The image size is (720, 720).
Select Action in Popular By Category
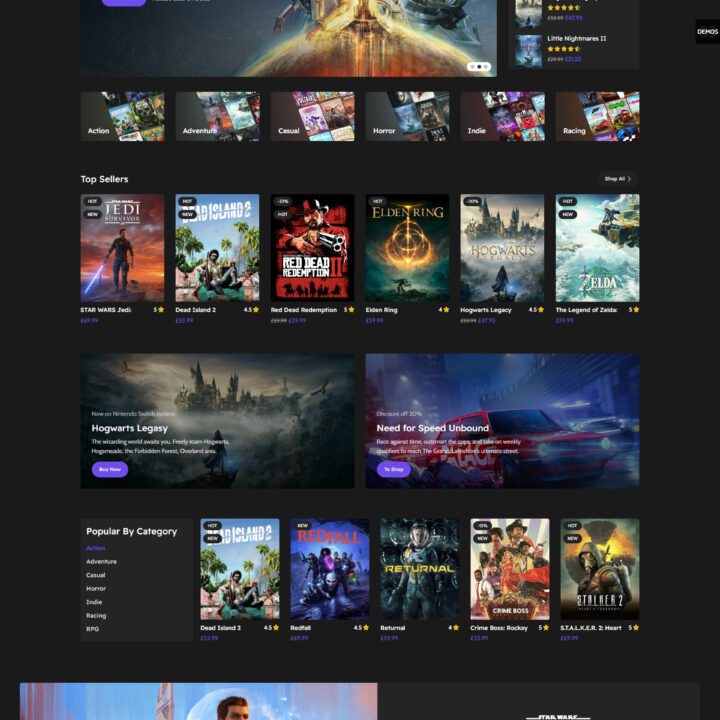pos(96,548)
